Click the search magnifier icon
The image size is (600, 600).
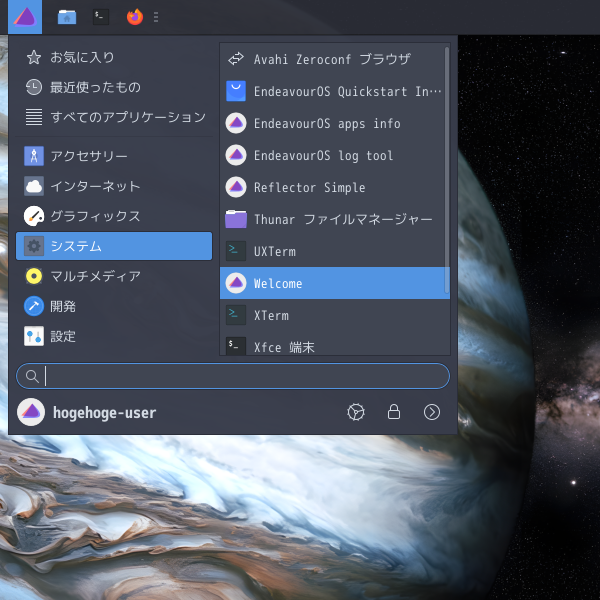click(32, 376)
